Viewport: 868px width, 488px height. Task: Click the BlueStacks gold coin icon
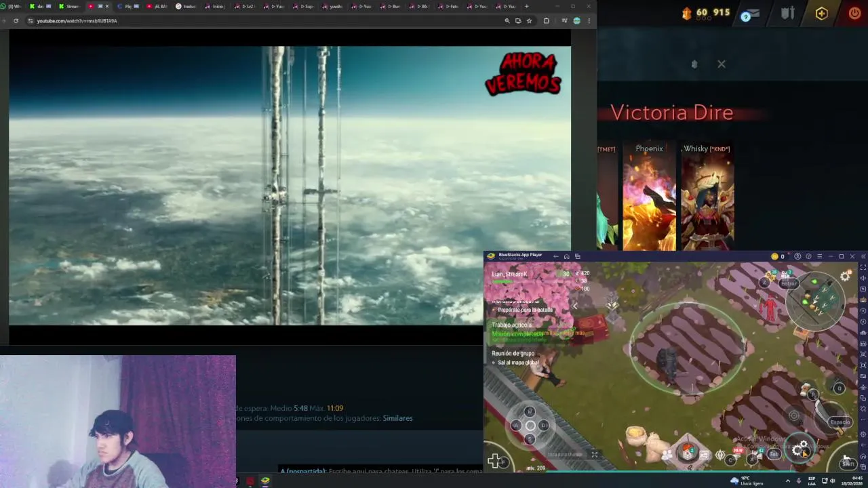tap(774, 256)
